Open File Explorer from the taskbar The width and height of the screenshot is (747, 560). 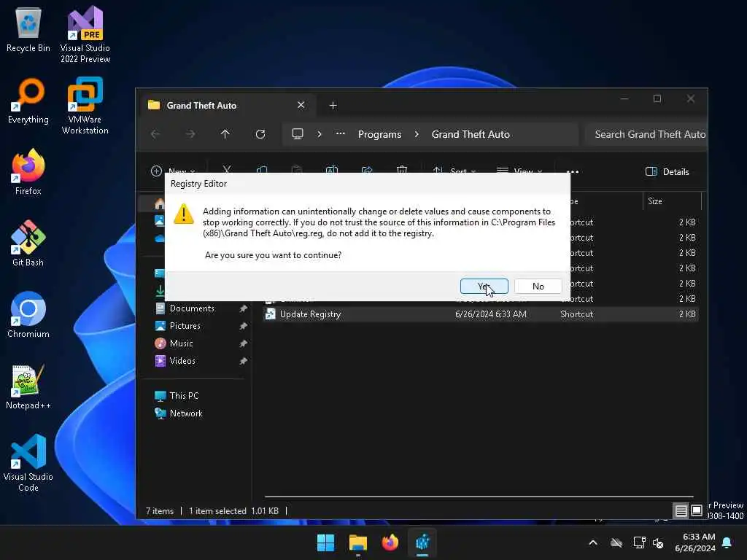point(357,542)
